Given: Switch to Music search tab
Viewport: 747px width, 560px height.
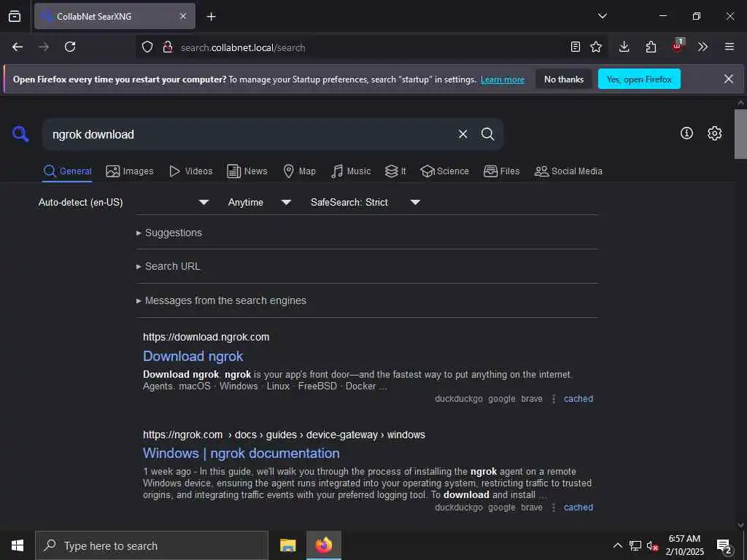Looking at the screenshot, I should [351, 171].
